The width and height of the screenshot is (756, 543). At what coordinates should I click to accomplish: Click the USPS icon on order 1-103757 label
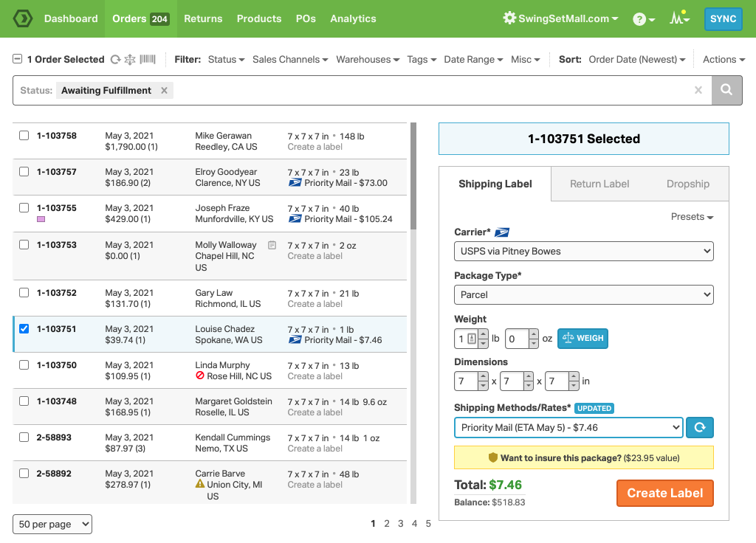295,183
